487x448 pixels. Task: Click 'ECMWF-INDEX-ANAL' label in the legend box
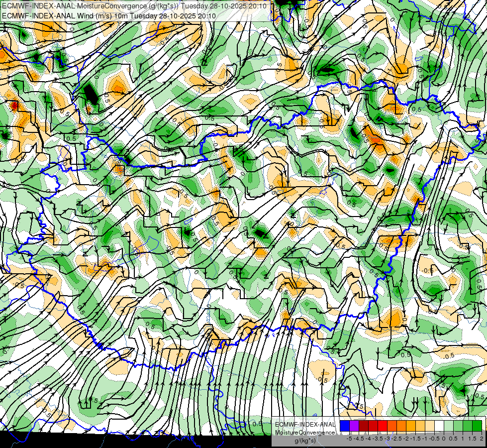(x=305, y=425)
